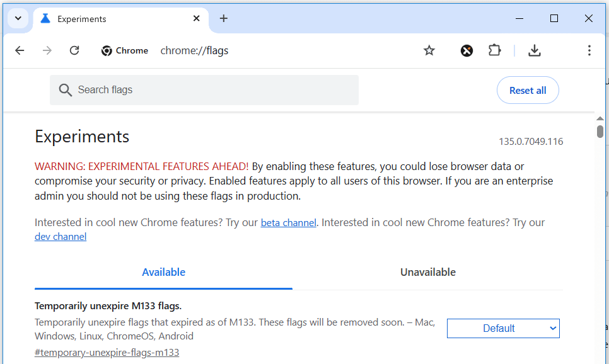Switch to the Unavailable tab

pyautogui.click(x=427, y=273)
